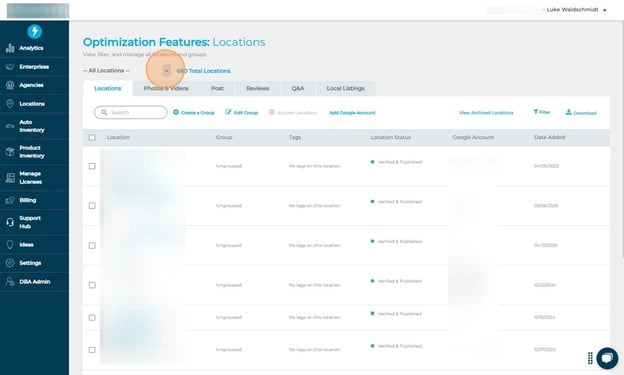Click the first row's Verified & Published status
The height and width of the screenshot is (375, 624).
coord(396,162)
